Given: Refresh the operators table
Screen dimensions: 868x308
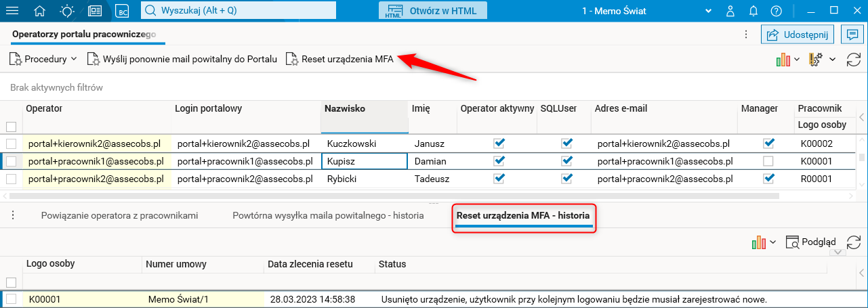Looking at the screenshot, I should tap(854, 60).
